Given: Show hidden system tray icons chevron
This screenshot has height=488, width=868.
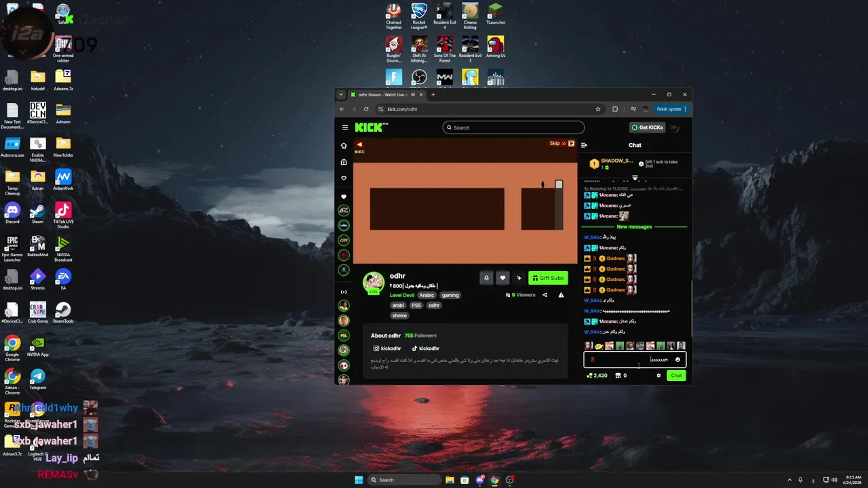Looking at the screenshot, I should coord(789,480).
